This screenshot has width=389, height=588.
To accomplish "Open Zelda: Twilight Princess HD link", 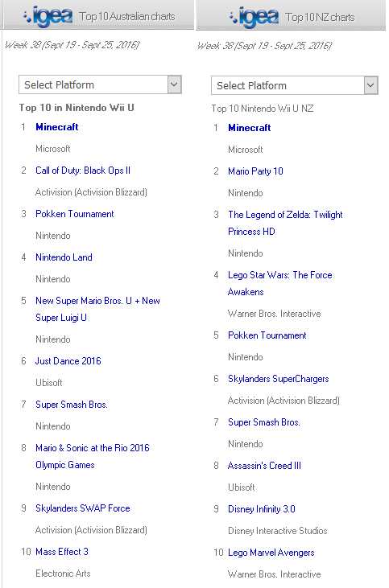I will point(285,223).
